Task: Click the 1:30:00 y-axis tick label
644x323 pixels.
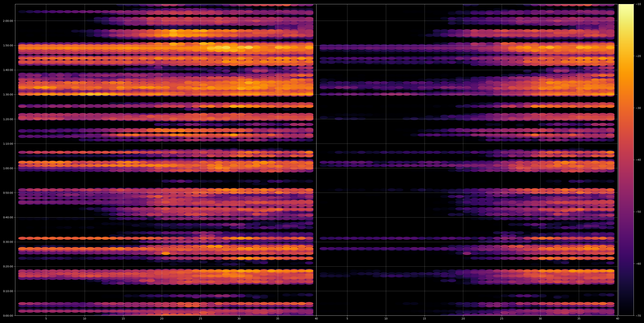Action: (8, 94)
